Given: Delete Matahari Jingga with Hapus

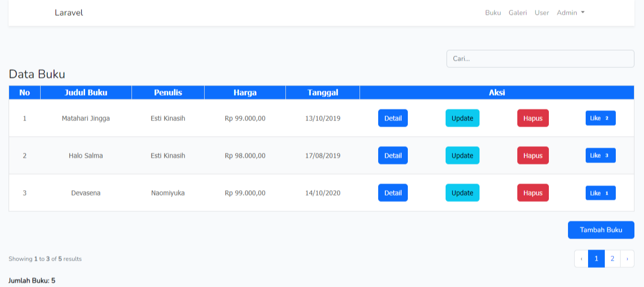Looking at the screenshot, I should (533, 118).
